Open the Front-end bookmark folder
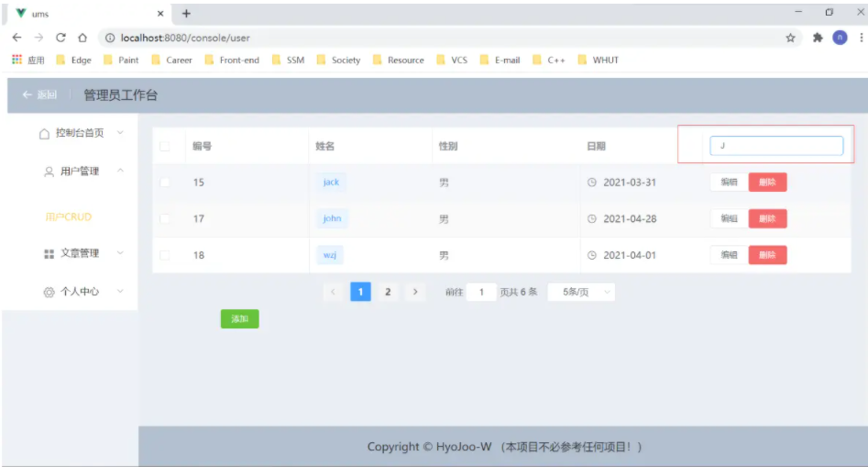Viewport: 868px width, 467px height. 231,60
